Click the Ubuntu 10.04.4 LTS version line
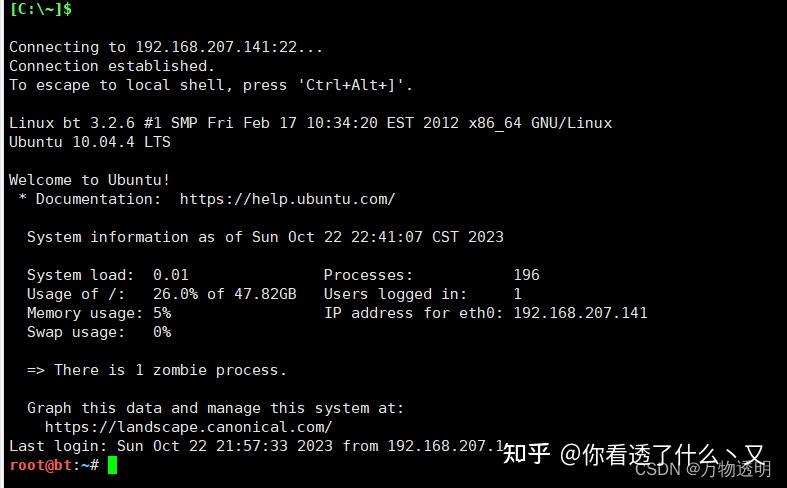The width and height of the screenshot is (787, 488). click(x=90, y=142)
